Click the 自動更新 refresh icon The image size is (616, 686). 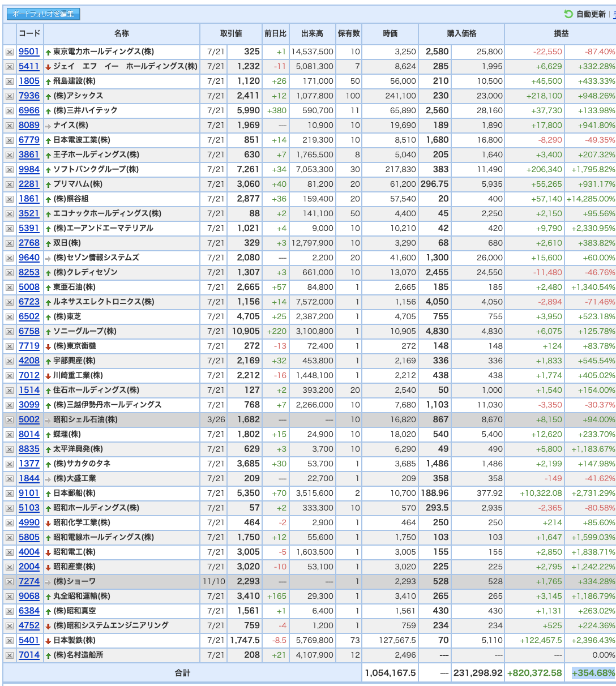point(568,14)
